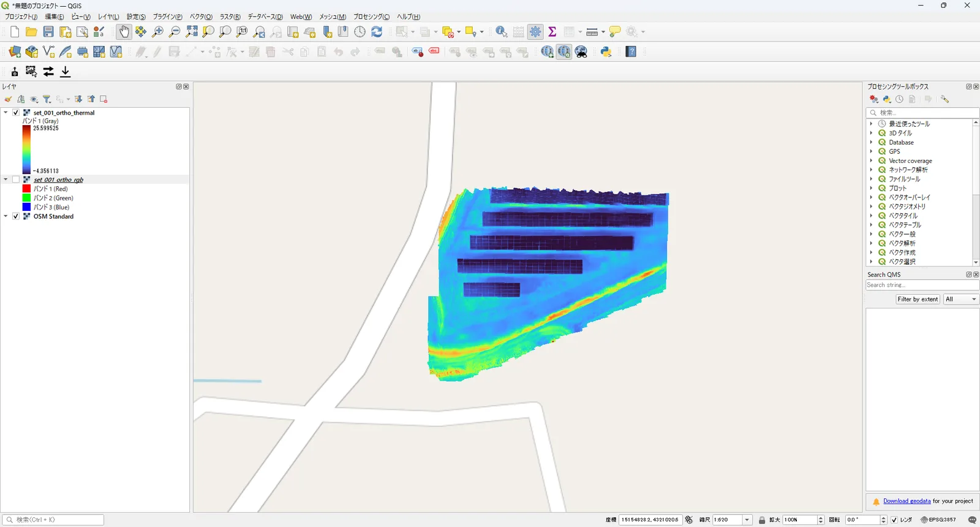The width and height of the screenshot is (980, 527).
Task: Select the Pan Map hand tool
Action: click(x=124, y=32)
